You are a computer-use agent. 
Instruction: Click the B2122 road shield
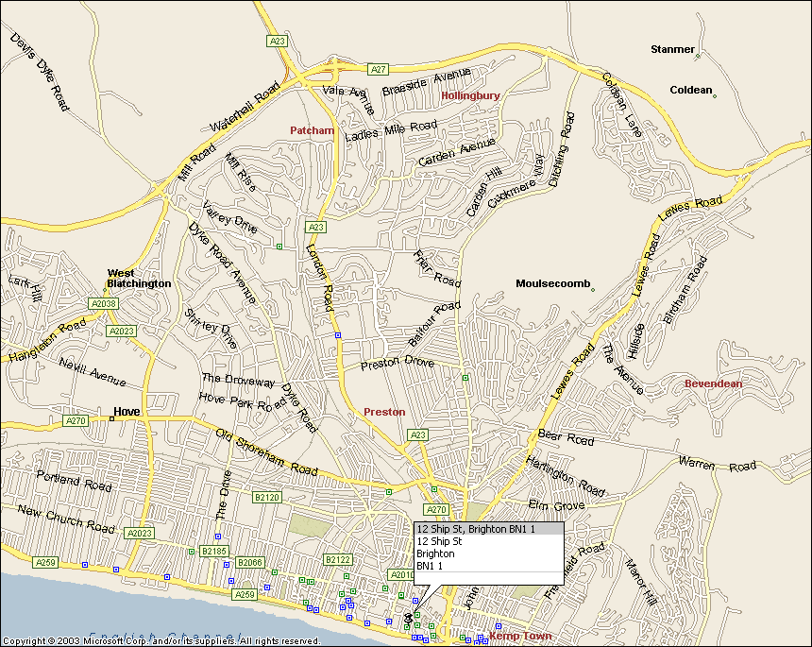click(337, 559)
